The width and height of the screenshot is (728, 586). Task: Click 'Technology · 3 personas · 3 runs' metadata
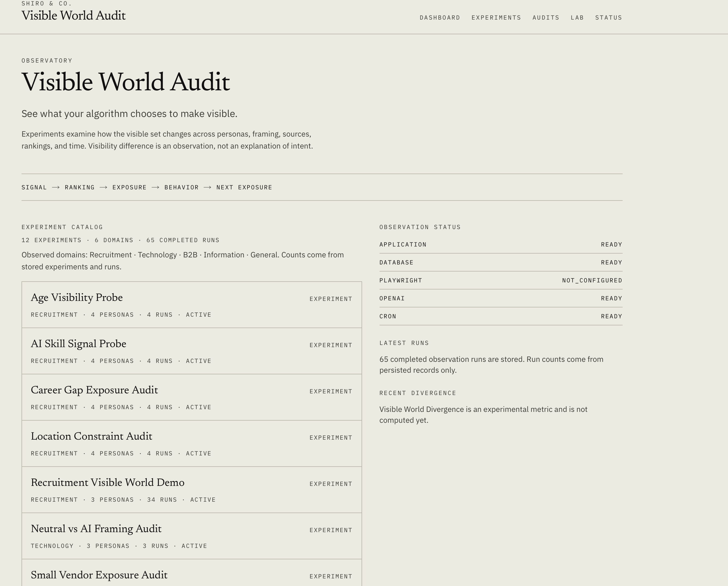100,546
